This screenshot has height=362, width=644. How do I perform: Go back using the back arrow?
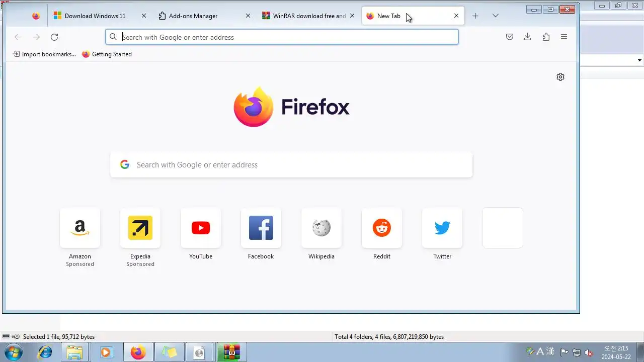18,37
